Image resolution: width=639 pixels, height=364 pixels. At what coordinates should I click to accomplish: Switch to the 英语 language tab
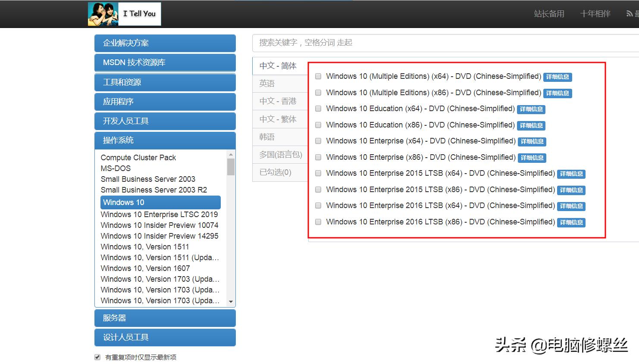pyautogui.click(x=280, y=84)
